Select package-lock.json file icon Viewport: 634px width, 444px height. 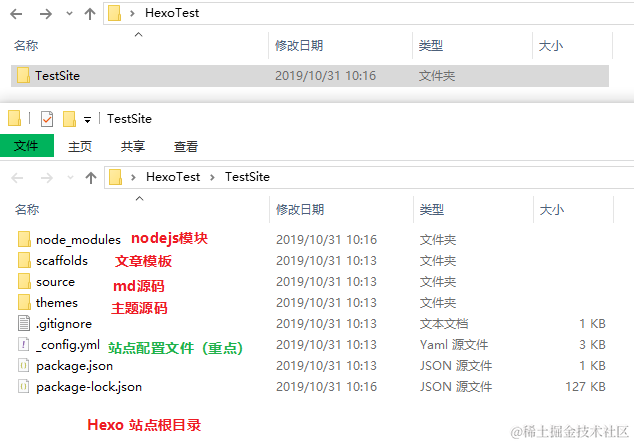[x=24, y=386]
